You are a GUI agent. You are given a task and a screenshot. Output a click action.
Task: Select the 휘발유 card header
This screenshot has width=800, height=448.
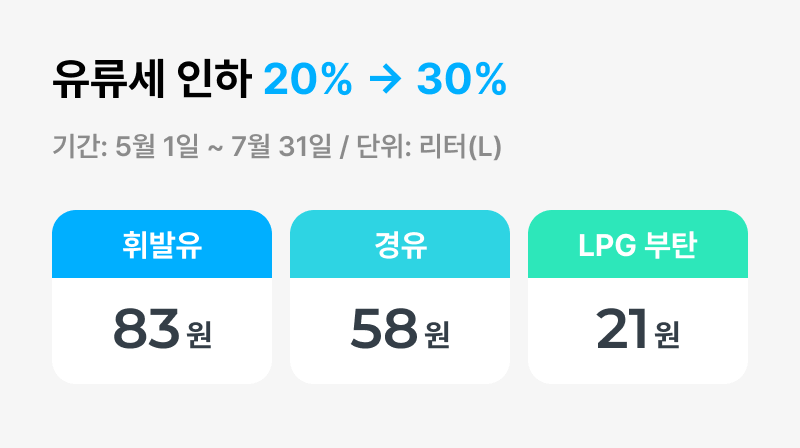[x=162, y=244]
